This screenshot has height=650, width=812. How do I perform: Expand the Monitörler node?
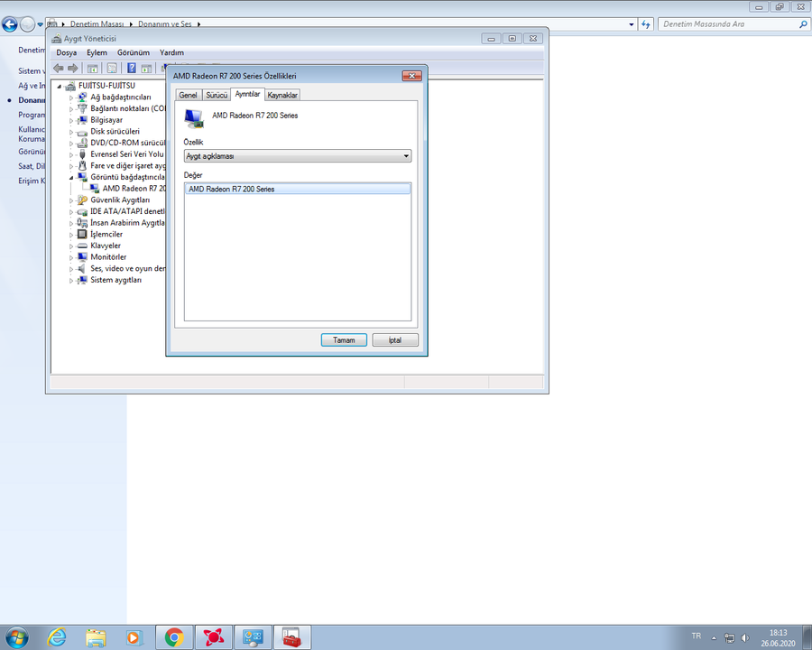71,257
